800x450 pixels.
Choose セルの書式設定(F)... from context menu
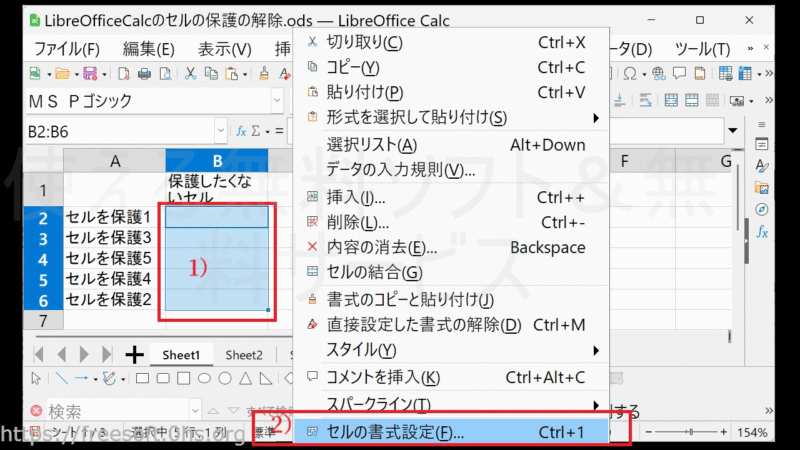point(388,432)
